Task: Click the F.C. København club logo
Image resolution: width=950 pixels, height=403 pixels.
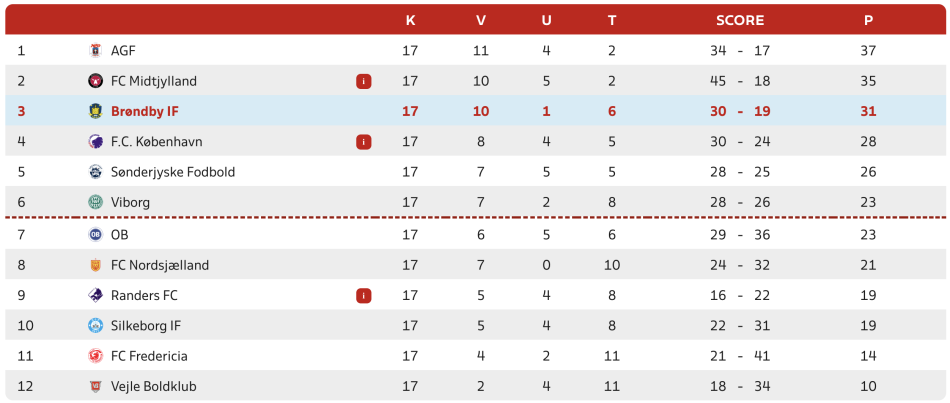Action: (96, 142)
